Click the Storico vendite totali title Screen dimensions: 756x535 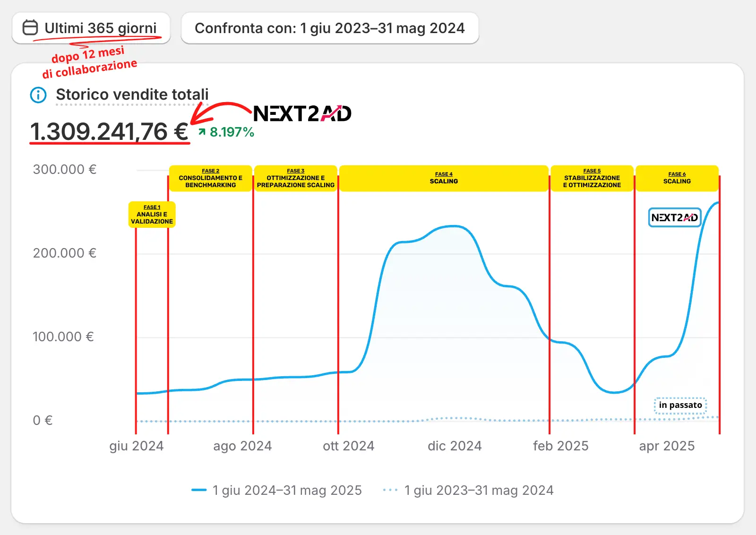click(x=132, y=95)
